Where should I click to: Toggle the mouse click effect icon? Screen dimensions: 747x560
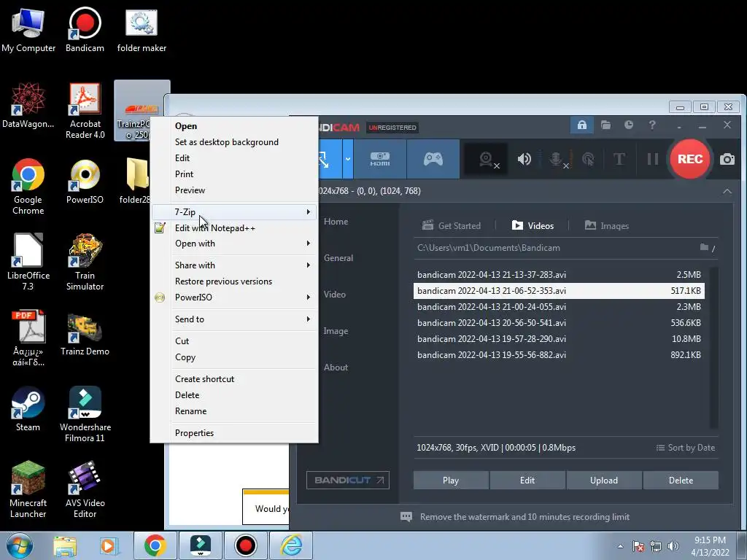589,159
